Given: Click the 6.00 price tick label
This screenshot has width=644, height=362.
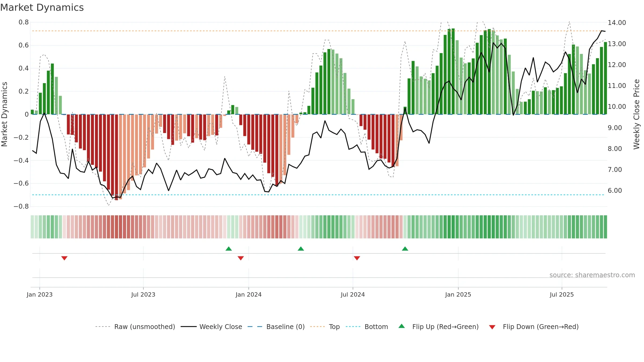Looking at the screenshot, I should pos(615,191).
